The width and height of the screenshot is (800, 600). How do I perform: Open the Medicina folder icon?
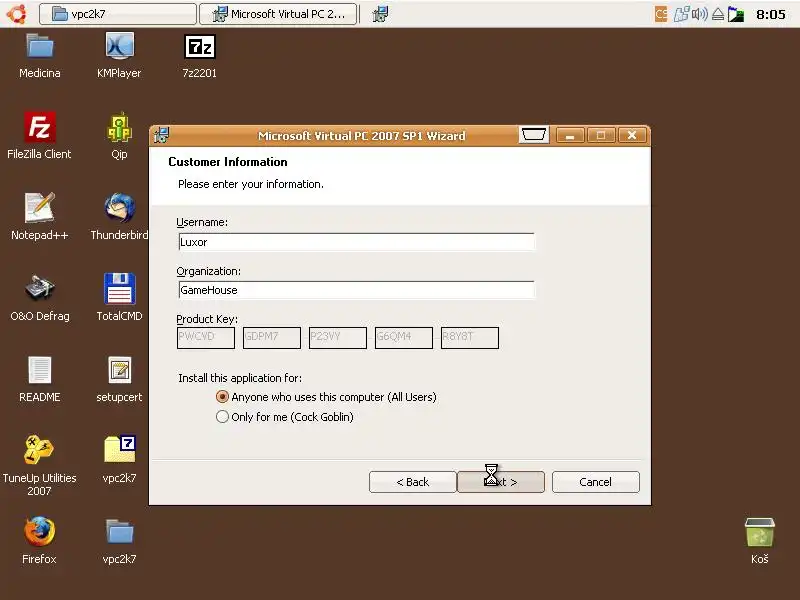click(x=40, y=46)
